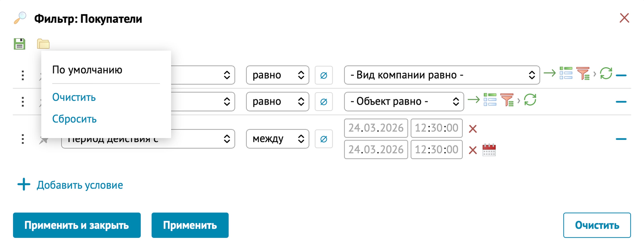Choose "Сбросить" in the popup menu
This screenshot has width=644, height=248.
[74, 119]
